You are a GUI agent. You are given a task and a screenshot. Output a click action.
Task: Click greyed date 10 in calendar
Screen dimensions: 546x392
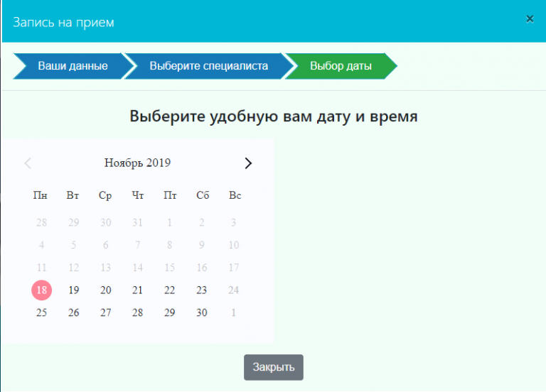tap(234, 245)
